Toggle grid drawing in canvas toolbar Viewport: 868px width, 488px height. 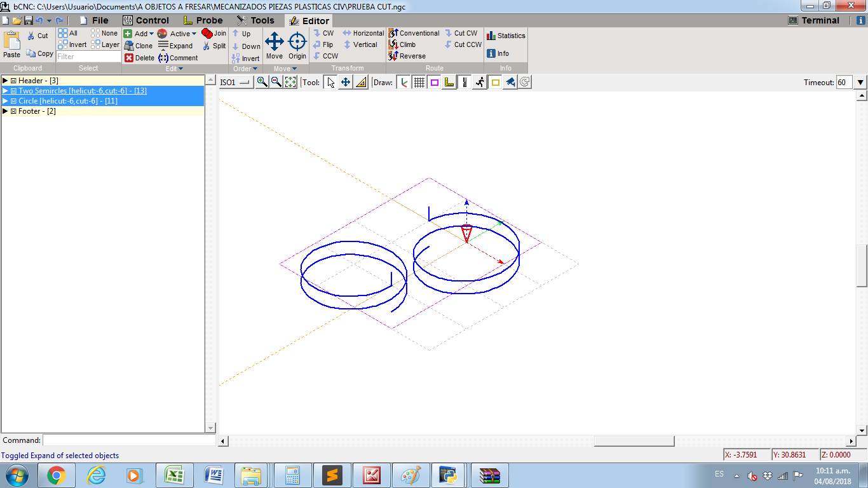(x=419, y=82)
